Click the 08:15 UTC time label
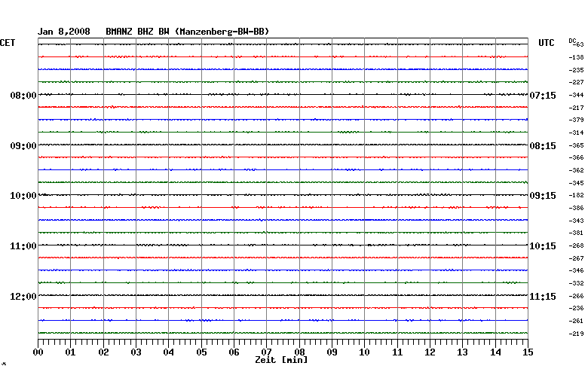This screenshot has height=372, width=588. (543, 146)
